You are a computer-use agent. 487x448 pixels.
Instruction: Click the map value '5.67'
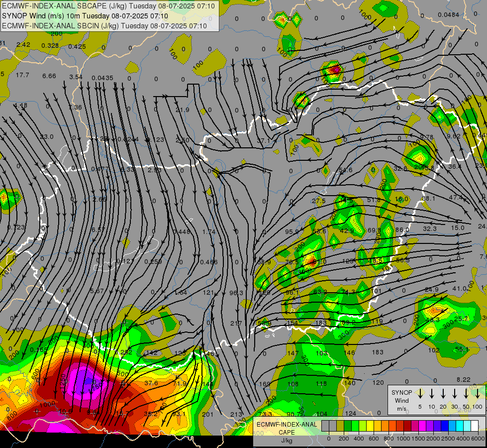[x=97, y=291]
